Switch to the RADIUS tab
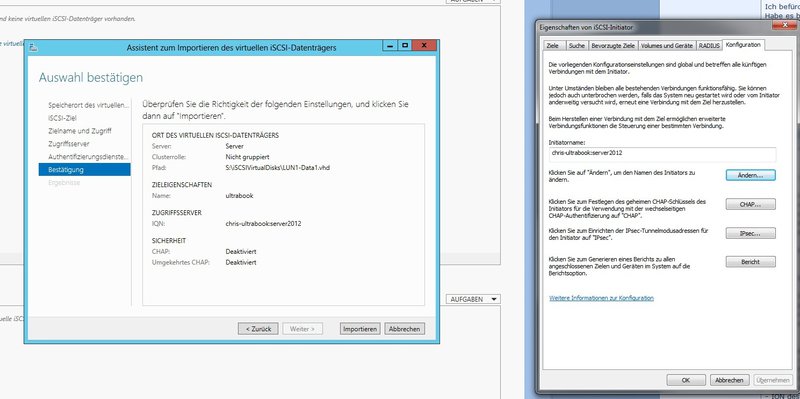 (709, 45)
